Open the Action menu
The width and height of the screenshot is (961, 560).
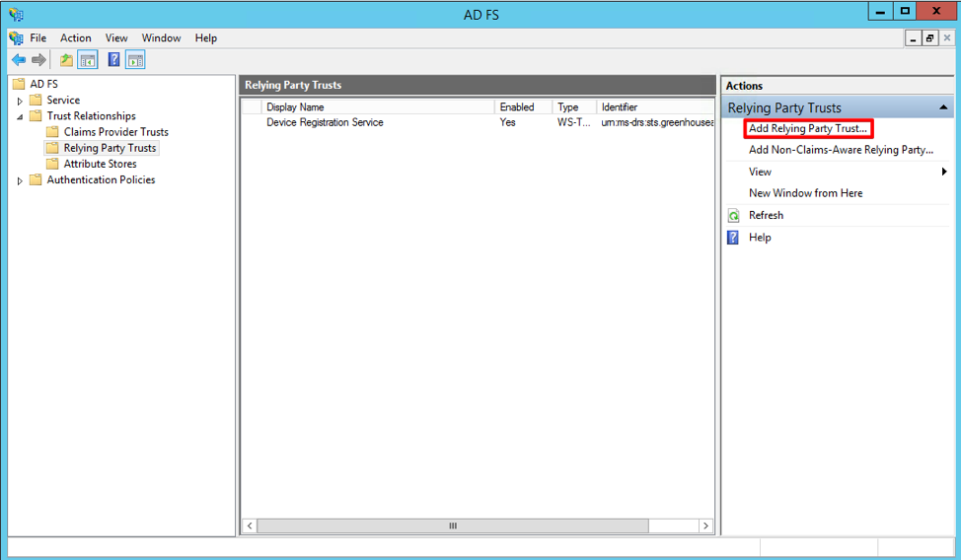tap(76, 38)
